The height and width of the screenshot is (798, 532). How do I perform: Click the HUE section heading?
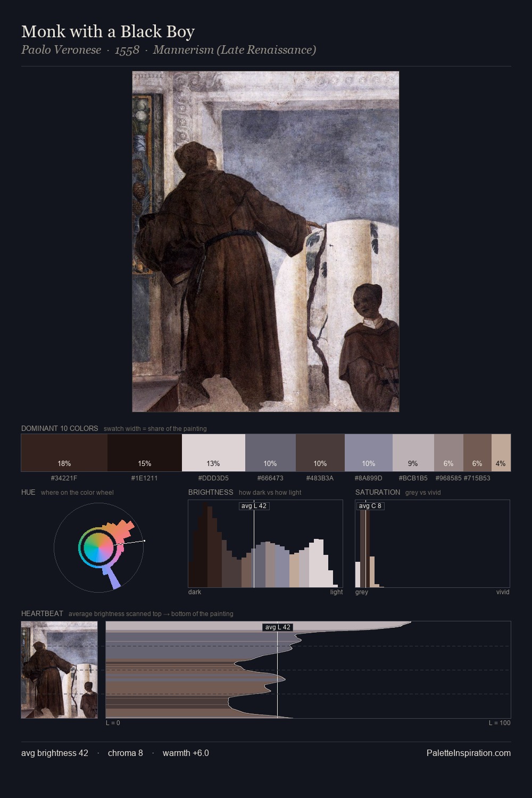tap(28, 492)
